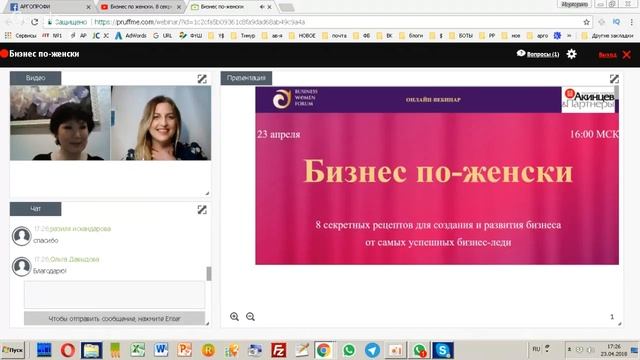Open the блоги bookmarks folder

pyautogui.click(x=411, y=36)
